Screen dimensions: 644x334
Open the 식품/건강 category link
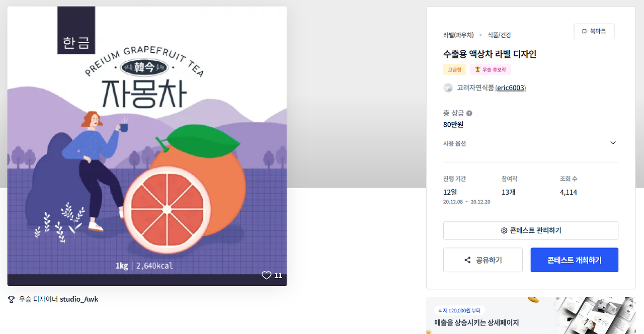499,35
